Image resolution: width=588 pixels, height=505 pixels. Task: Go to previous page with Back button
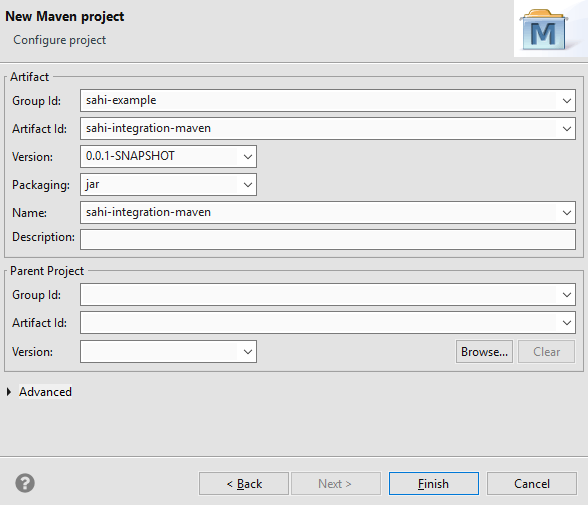[244, 484]
